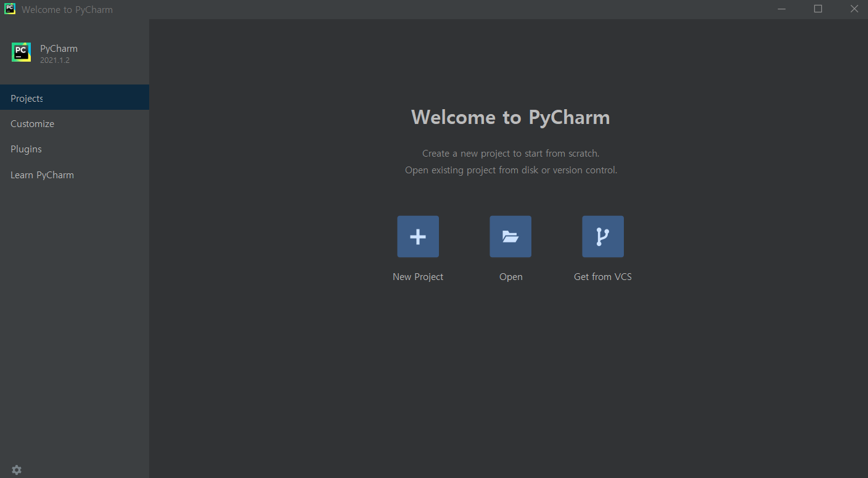Click the PyCharm name in the sidebar
The width and height of the screenshot is (868, 478).
pos(59,48)
